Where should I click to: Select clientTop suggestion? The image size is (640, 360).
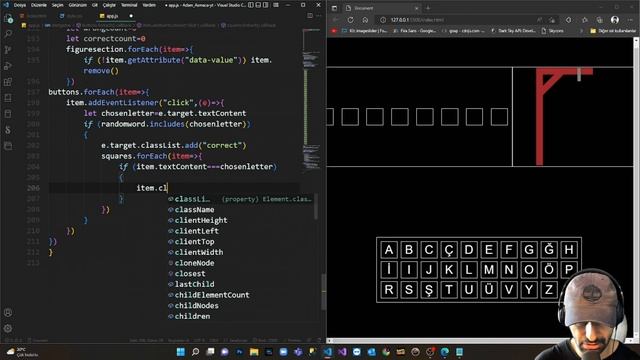coord(241,242)
